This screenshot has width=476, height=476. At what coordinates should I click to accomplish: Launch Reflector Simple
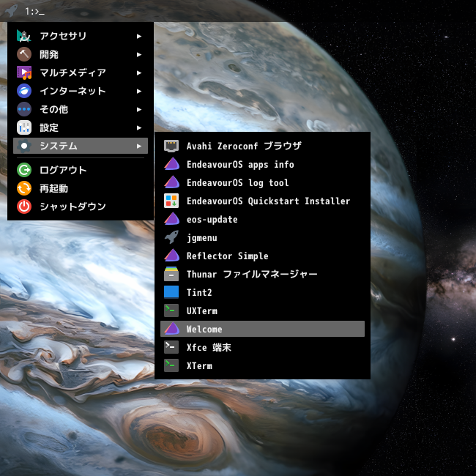click(x=262, y=256)
